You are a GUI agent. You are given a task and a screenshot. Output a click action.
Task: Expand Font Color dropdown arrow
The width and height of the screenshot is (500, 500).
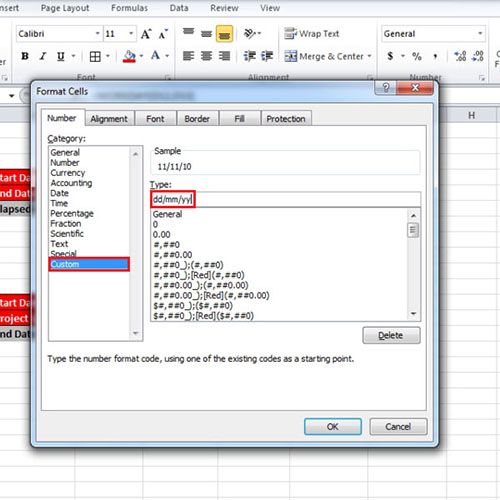pos(167,56)
